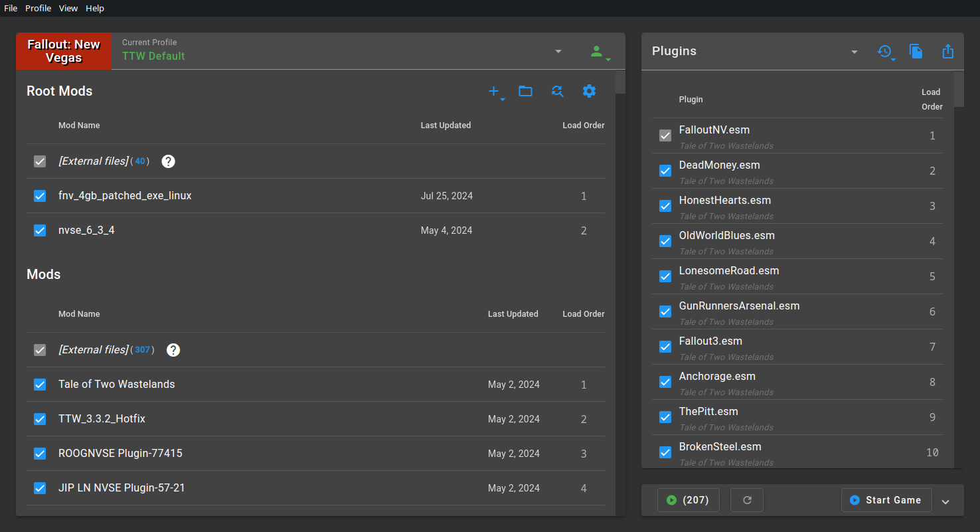
Task: Click Jul 25, 2024 date cell
Action: pyautogui.click(x=447, y=196)
